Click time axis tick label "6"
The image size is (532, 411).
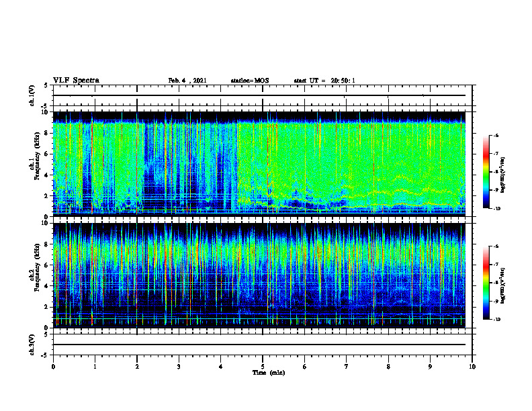click(305, 367)
